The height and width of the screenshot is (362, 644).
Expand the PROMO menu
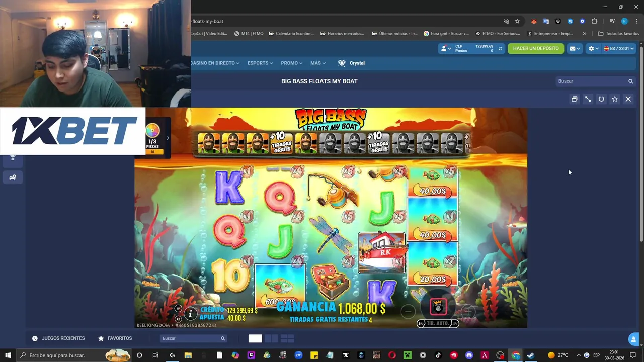(x=291, y=63)
